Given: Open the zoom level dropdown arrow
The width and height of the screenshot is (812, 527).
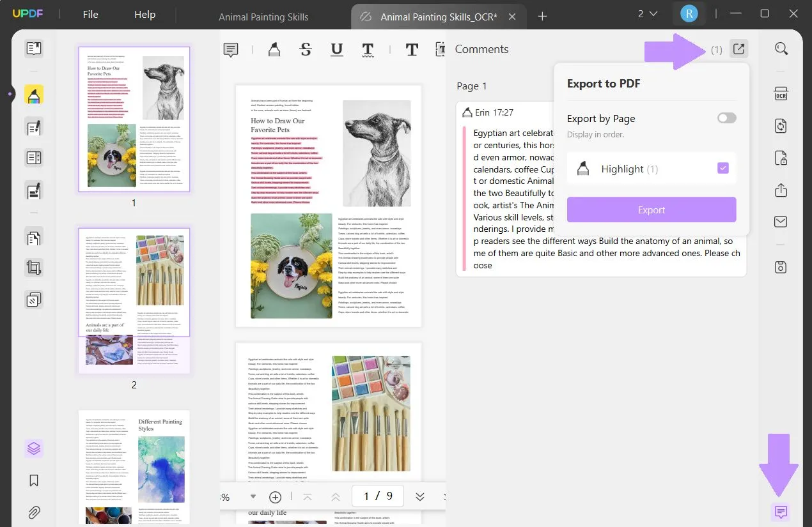Looking at the screenshot, I should click(x=253, y=496).
